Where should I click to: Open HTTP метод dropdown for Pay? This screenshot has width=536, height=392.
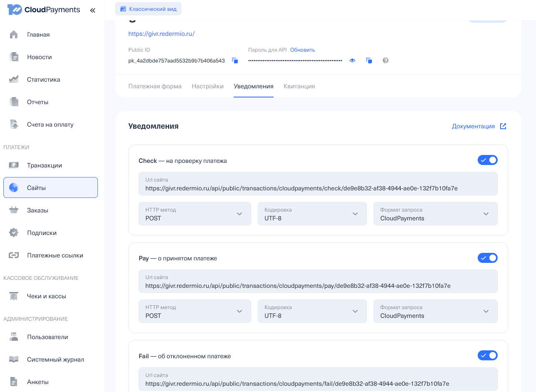tap(195, 311)
